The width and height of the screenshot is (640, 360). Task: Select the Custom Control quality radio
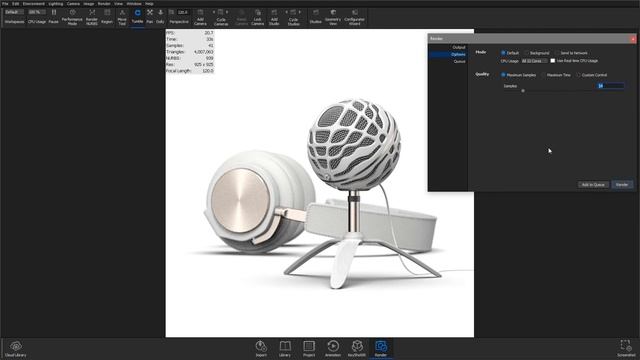click(x=578, y=75)
